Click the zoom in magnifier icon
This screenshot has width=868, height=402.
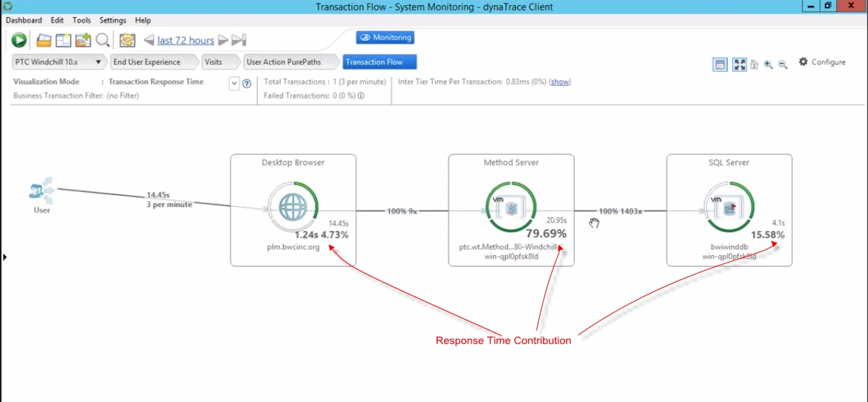769,64
